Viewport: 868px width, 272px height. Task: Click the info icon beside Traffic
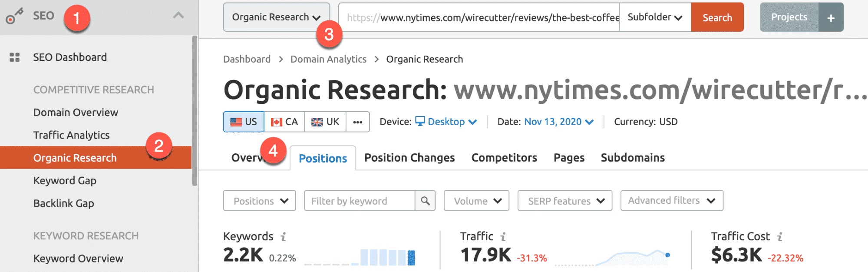(x=503, y=237)
